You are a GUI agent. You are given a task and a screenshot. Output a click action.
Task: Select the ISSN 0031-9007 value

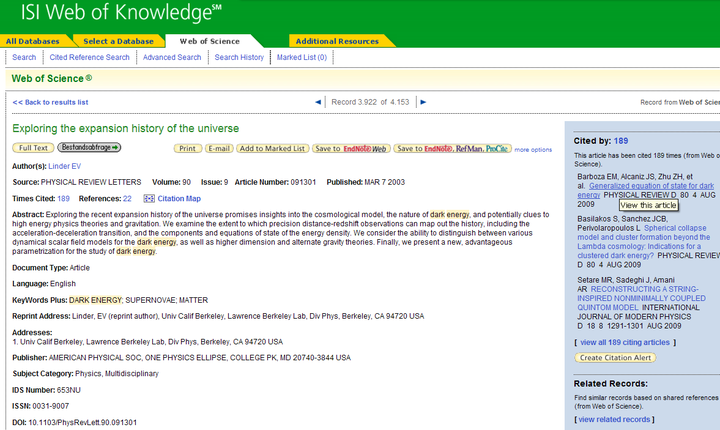coord(51,406)
